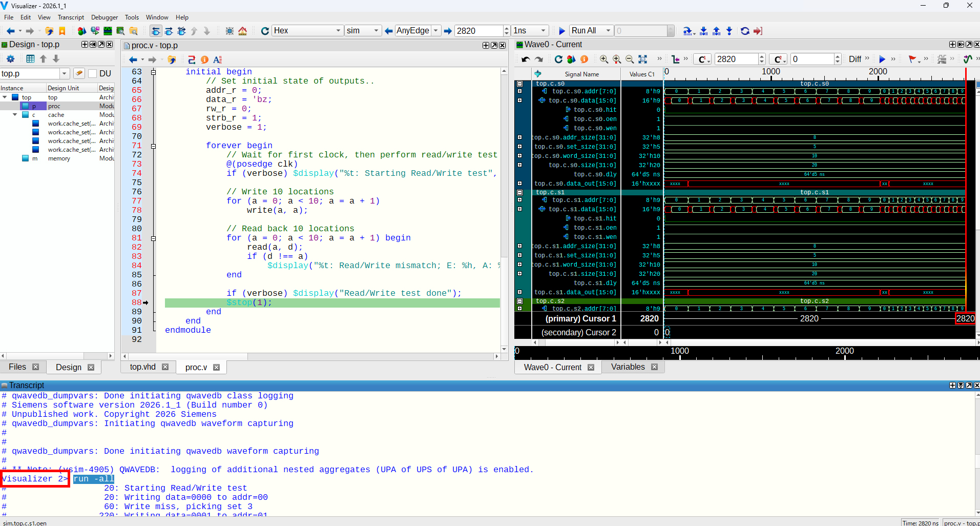Open the File menu
The height and width of the screenshot is (526, 980).
(x=9, y=17)
